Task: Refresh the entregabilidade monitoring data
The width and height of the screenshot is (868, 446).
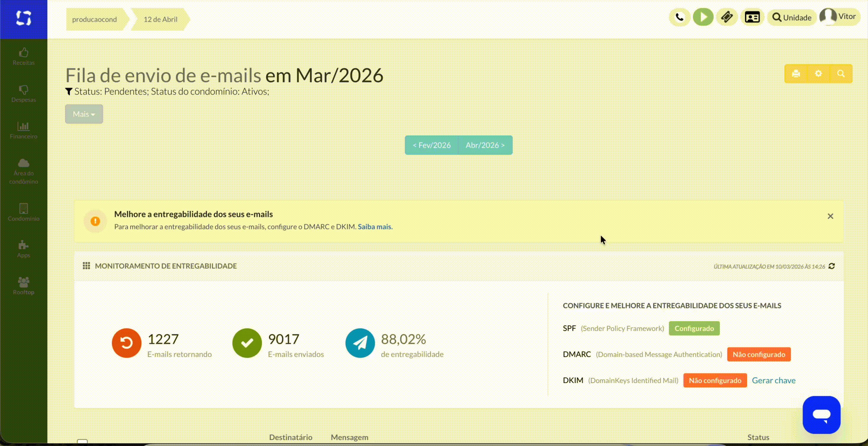Action: pyautogui.click(x=832, y=266)
